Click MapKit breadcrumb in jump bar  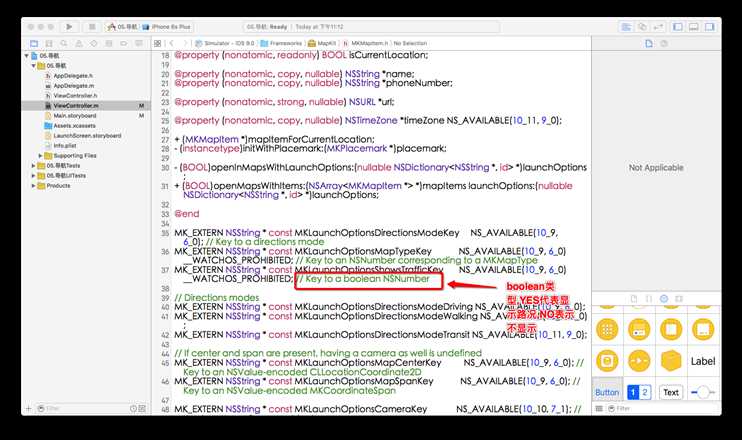pyautogui.click(x=322, y=44)
